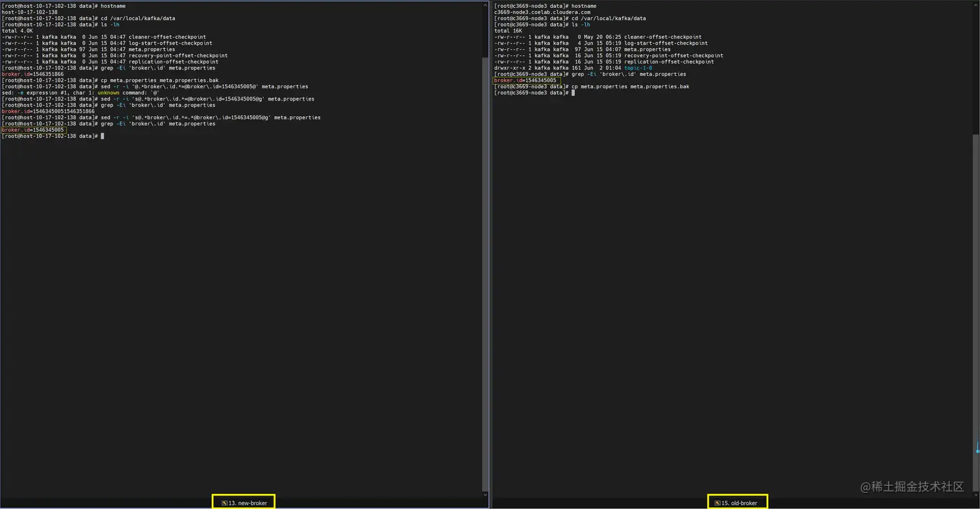Click the session icon on old-broker tab

[717, 503]
